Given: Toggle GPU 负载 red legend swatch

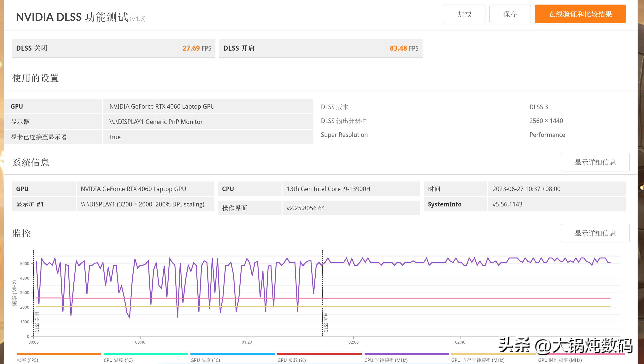Looking at the screenshot, I should point(319,354).
